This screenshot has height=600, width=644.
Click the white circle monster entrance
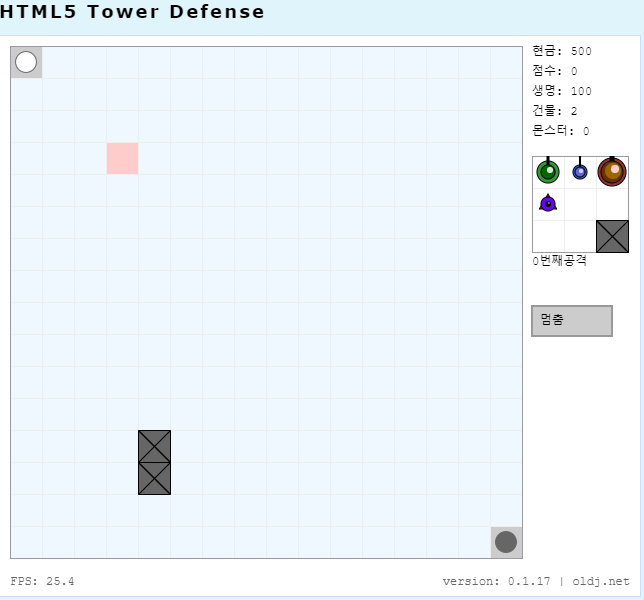tap(26, 62)
